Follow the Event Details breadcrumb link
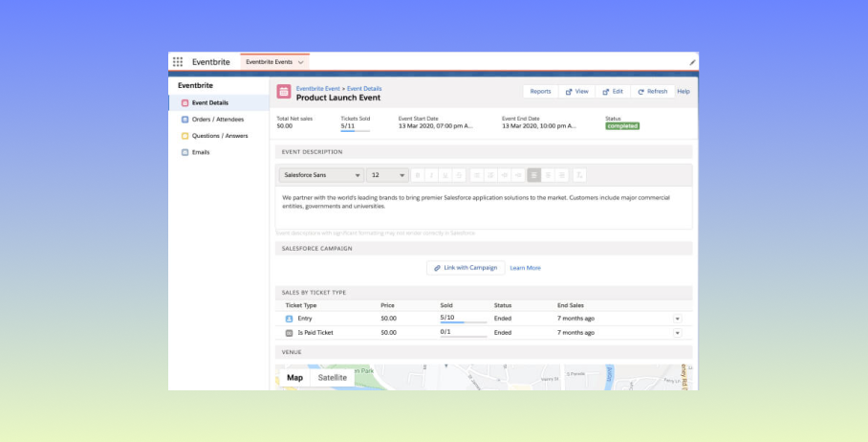 click(364, 89)
